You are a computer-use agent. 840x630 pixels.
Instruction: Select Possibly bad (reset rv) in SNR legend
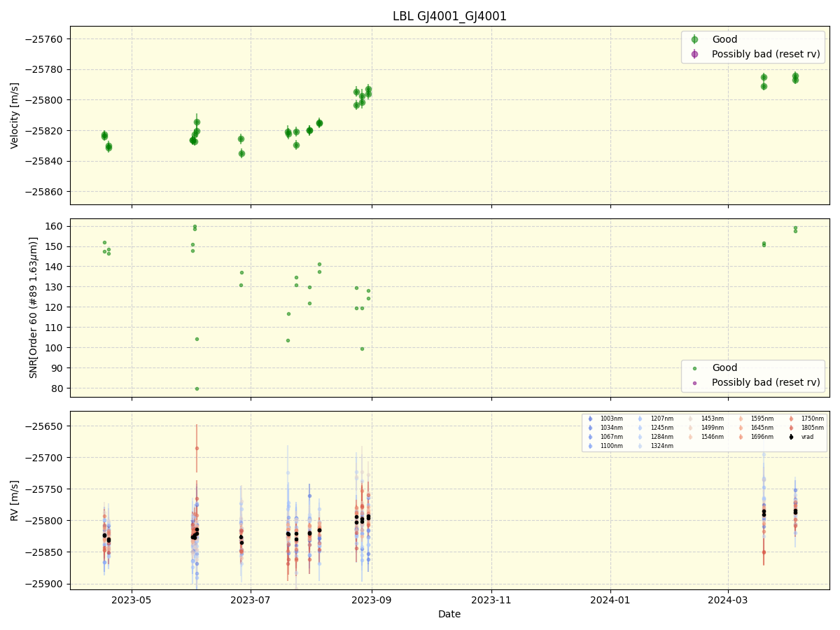pos(766,382)
